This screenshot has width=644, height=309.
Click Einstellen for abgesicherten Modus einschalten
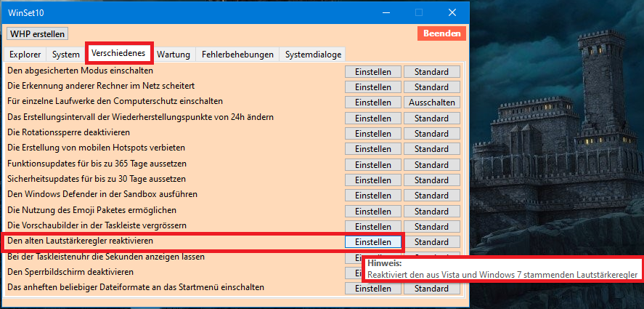tap(373, 71)
